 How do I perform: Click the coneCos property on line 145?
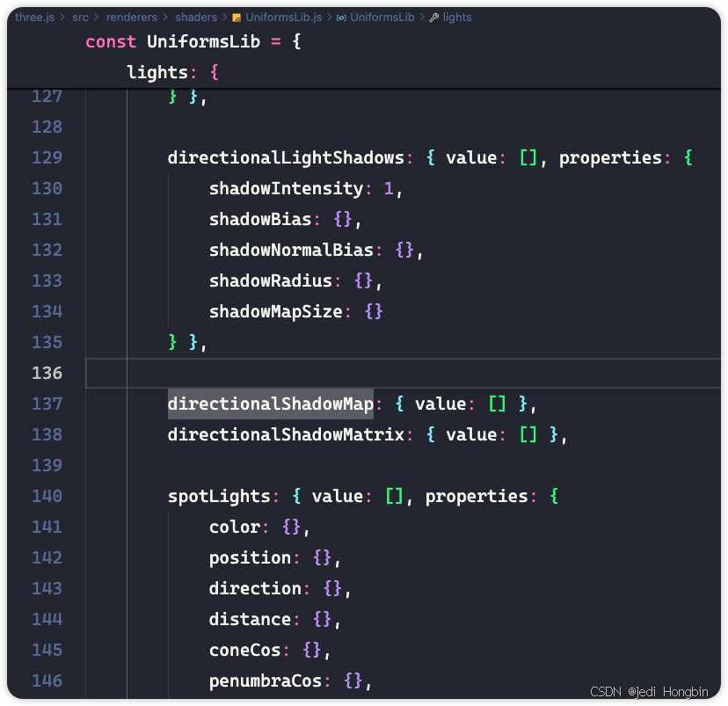244,650
